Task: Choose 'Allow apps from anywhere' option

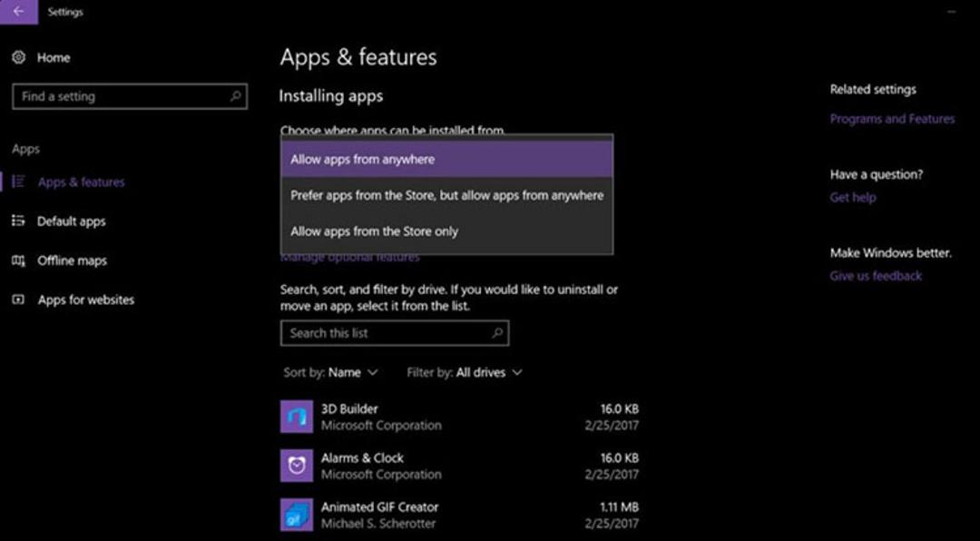Action: point(446,159)
